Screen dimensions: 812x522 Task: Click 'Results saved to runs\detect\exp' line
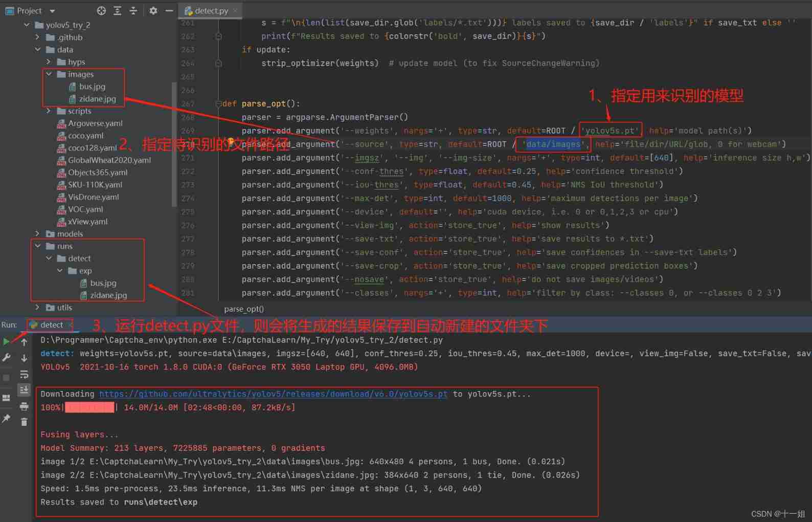[119, 502]
